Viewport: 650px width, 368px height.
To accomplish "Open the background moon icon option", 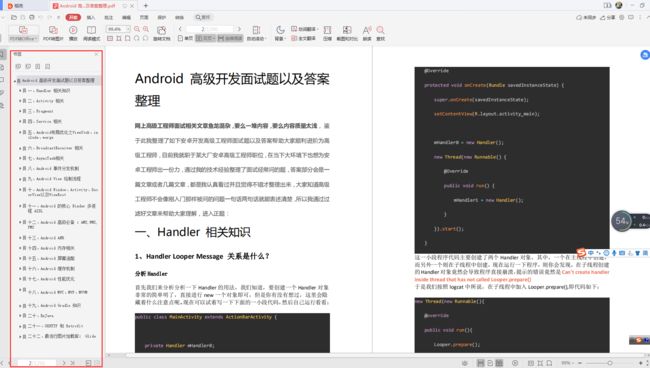I will 280,33.
